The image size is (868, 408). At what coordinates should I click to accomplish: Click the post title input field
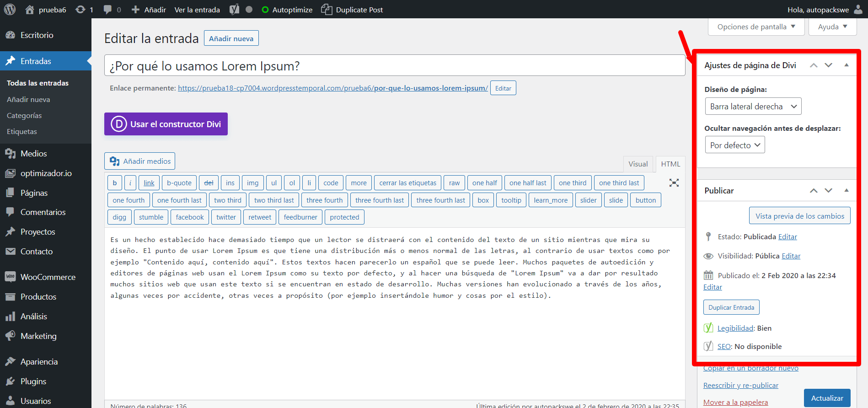point(395,65)
